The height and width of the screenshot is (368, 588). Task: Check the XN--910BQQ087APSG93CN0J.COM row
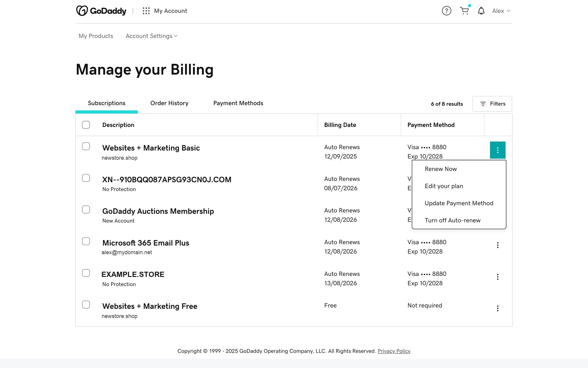(x=86, y=178)
